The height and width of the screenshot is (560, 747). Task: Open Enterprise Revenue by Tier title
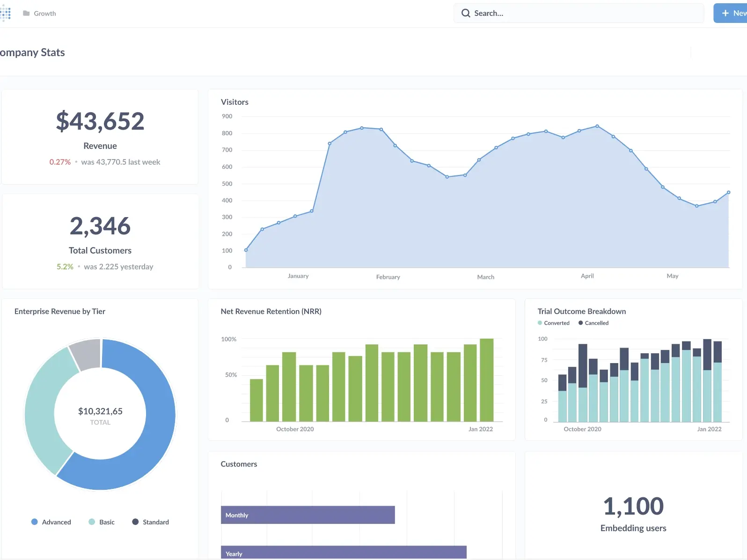(x=60, y=312)
